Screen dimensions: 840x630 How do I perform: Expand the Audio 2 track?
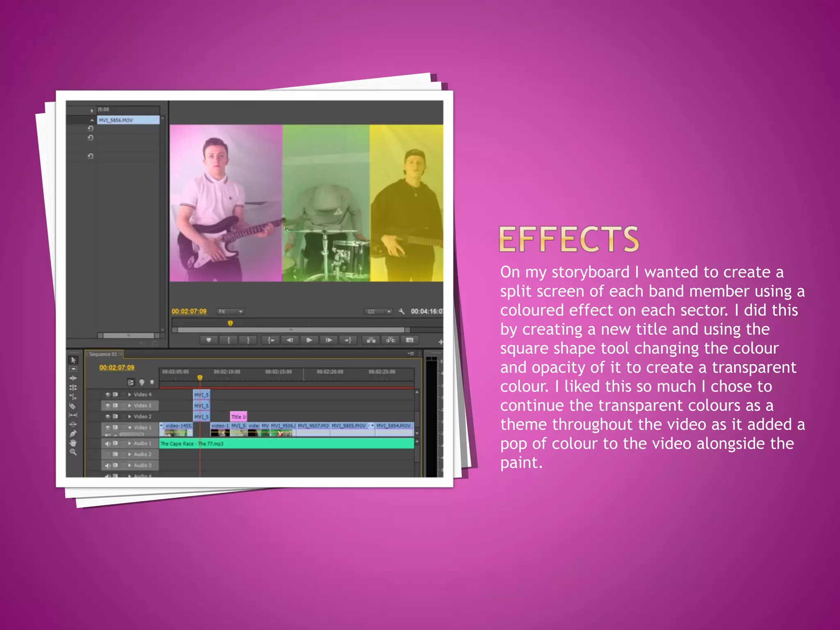coord(130,454)
